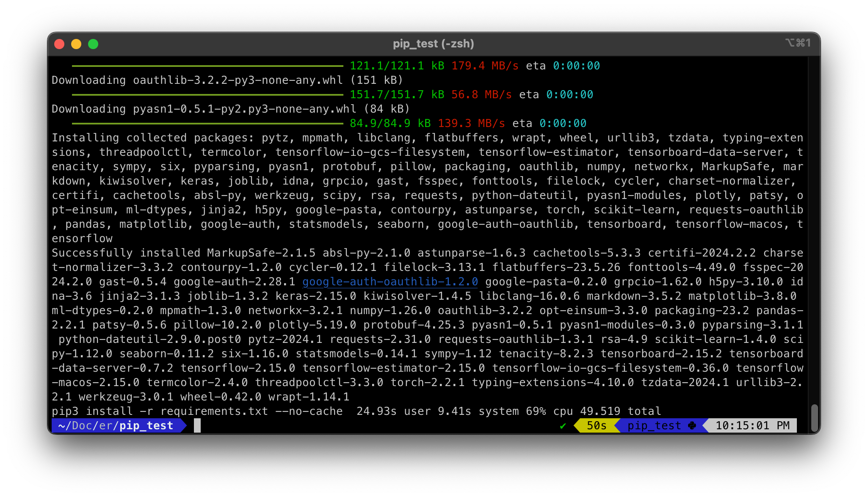This screenshot has height=497, width=868.
Task: Click the green checkmark status icon
Action: [x=563, y=426]
